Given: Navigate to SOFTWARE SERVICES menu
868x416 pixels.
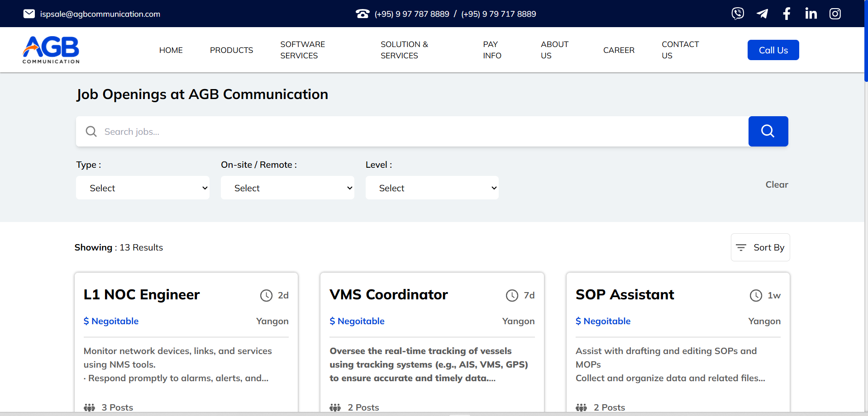Looking at the screenshot, I should pyautogui.click(x=302, y=50).
